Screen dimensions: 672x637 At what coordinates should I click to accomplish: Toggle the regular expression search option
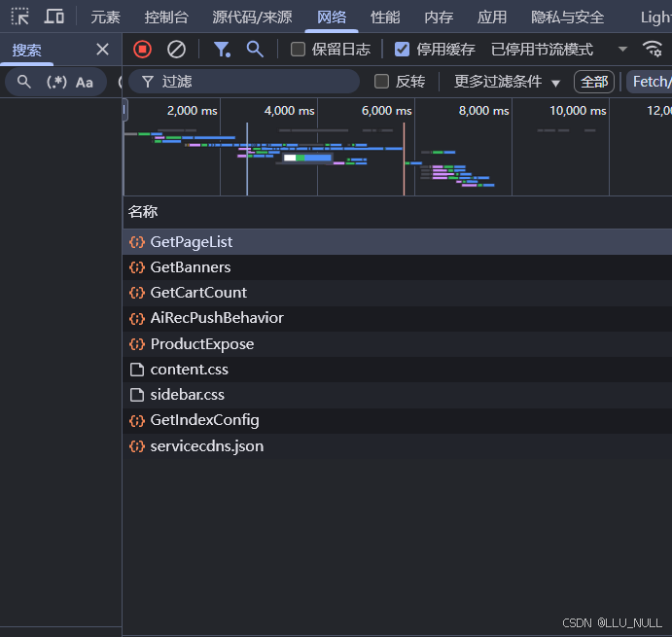click(x=56, y=82)
